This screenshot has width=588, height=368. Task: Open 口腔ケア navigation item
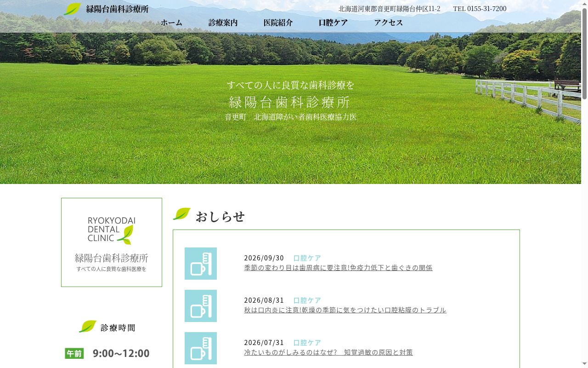(333, 23)
